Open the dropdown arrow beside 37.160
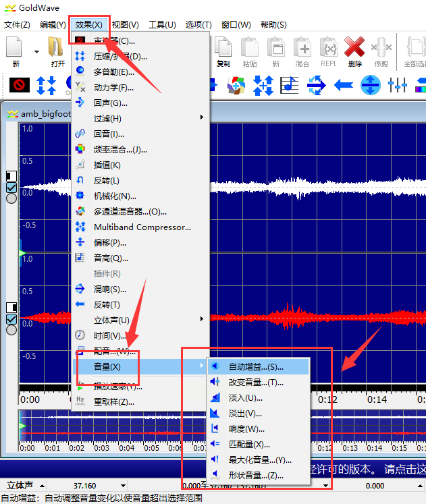 (123, 485)
